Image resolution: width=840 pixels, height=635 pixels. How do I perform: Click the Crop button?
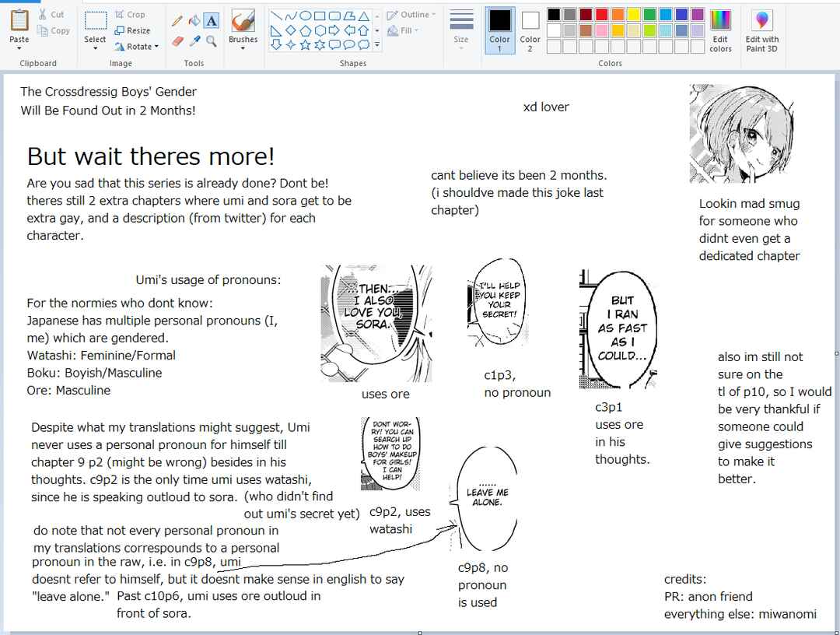(130, 15)
